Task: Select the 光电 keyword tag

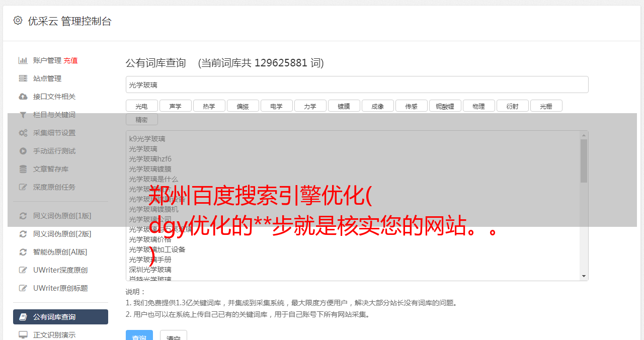Action: tap(142, 106)
